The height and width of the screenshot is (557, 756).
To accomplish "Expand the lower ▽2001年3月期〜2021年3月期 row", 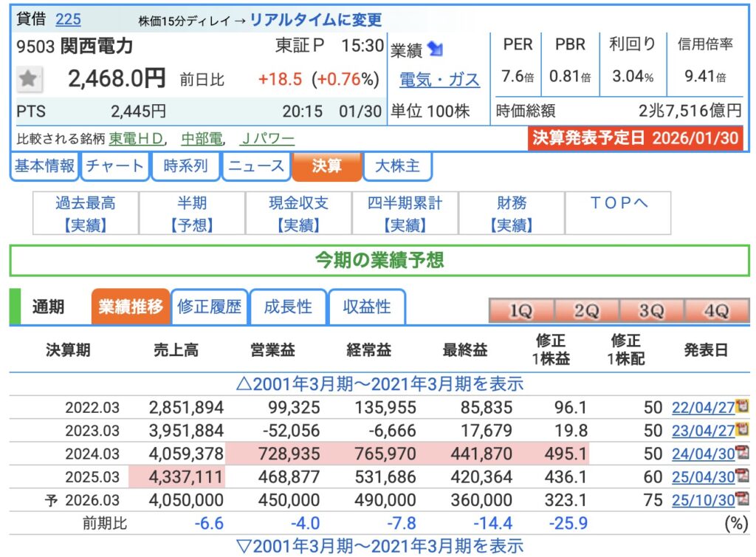I will coord(379,546).
